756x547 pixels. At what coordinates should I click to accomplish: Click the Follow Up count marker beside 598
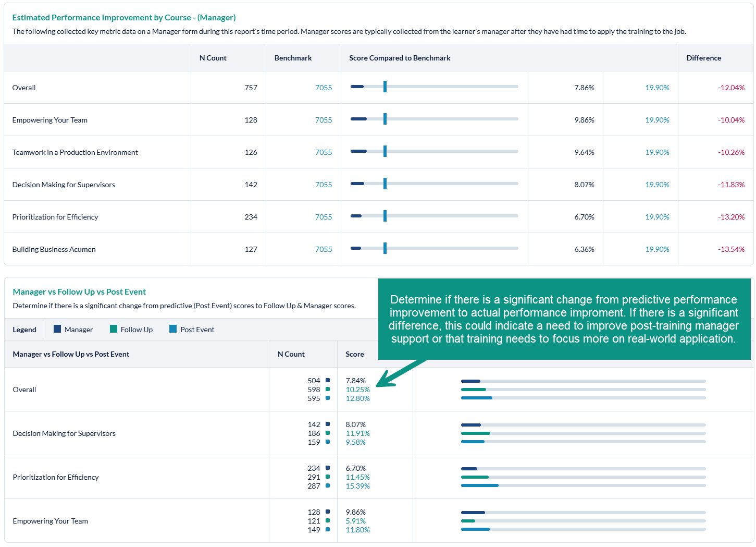(328, 389)
